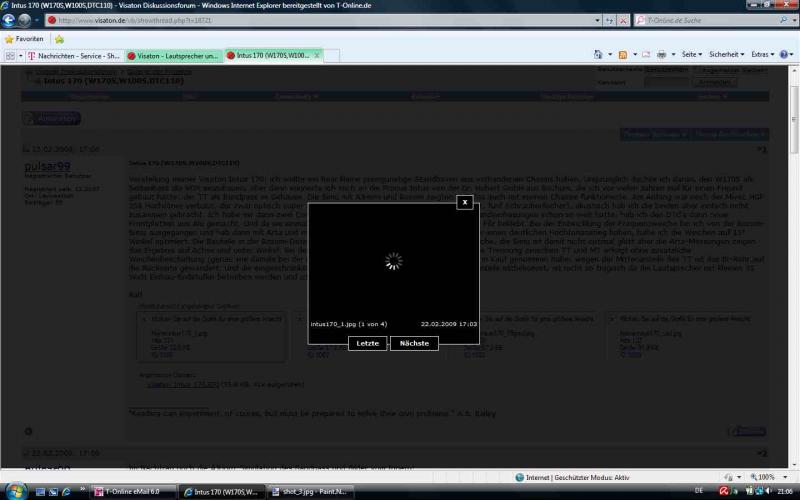Open the RSS feeds dropdown arrow
Image resolution: width=800 pixels, height=500 pixels.
point(635,54)
